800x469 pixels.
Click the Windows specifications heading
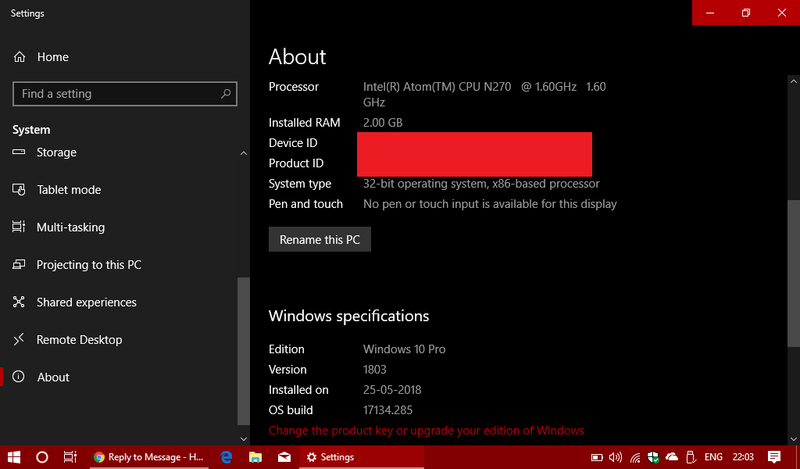click(349, 316)
